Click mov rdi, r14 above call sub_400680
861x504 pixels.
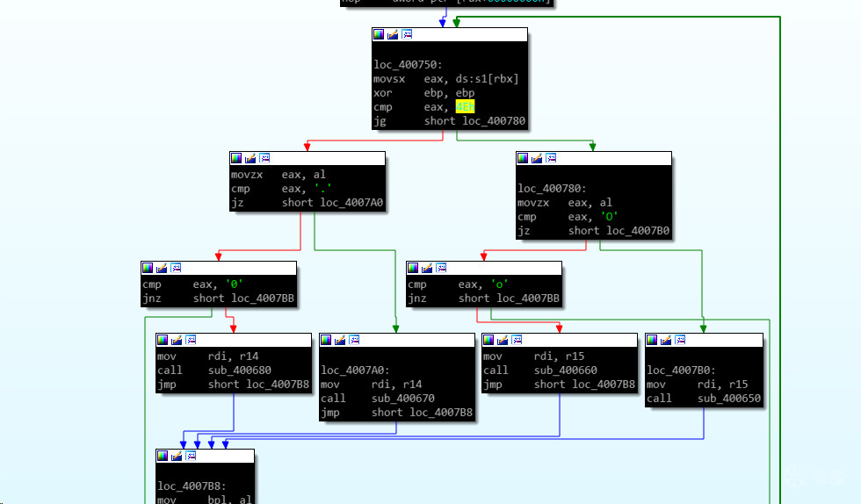click(208, 356)
